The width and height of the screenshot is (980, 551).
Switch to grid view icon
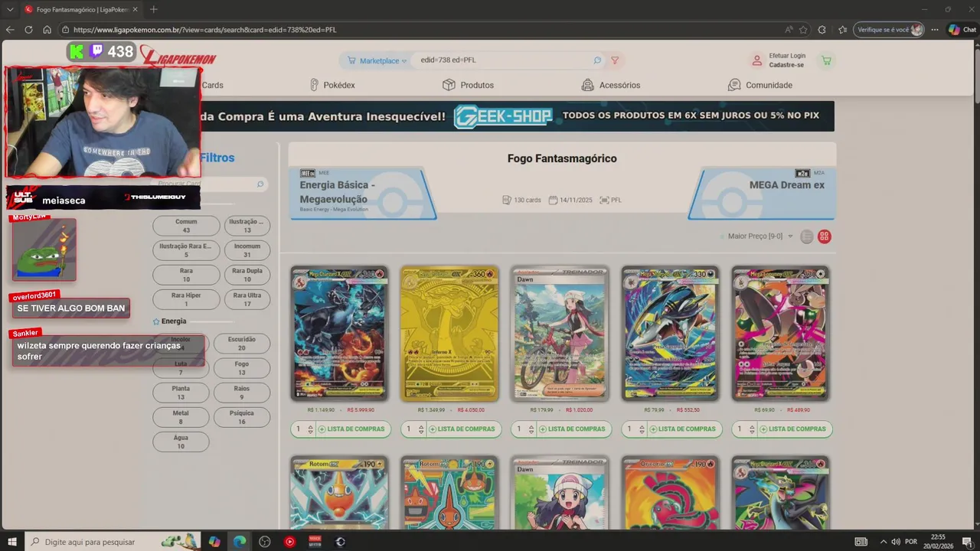[x=825, y=236]
